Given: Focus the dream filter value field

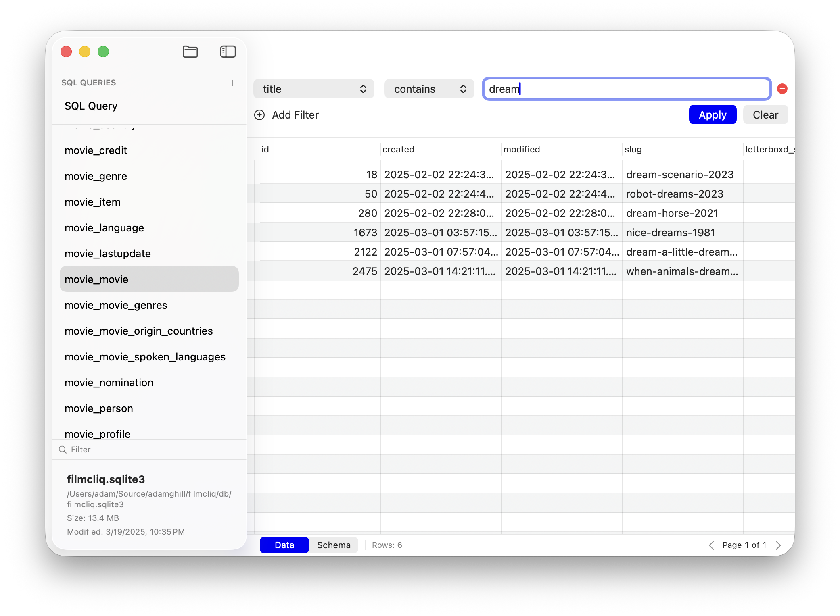Looking at the screenshot, I should pos(627,89).
